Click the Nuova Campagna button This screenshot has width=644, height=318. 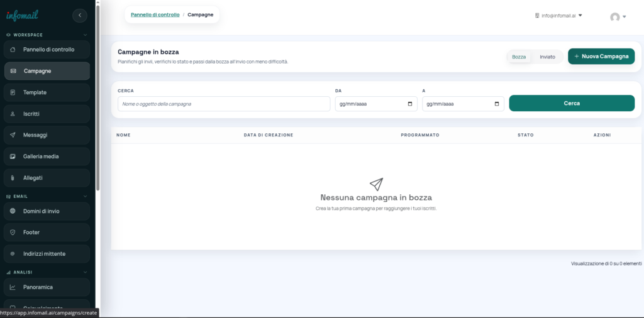601,57
